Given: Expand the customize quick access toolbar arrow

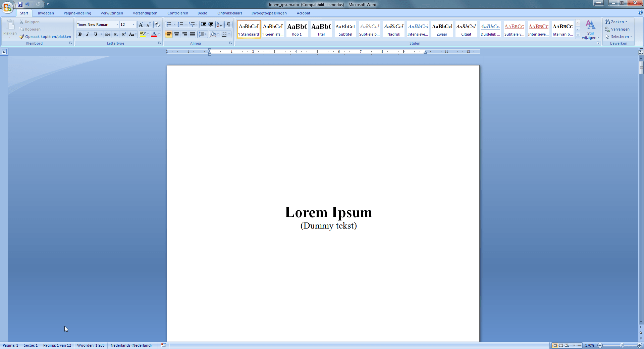Looking at the screenshot, I should point(48,4).
